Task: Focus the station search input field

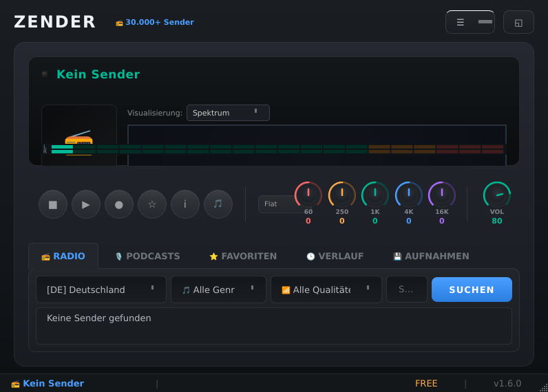Action: pyautogui.click(x=406, y=290)
